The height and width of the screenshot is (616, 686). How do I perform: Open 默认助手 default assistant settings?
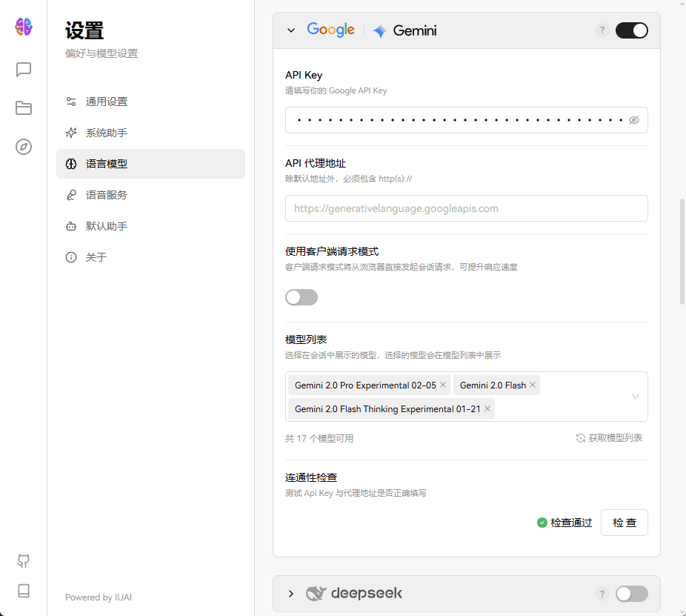coord(150,226)
